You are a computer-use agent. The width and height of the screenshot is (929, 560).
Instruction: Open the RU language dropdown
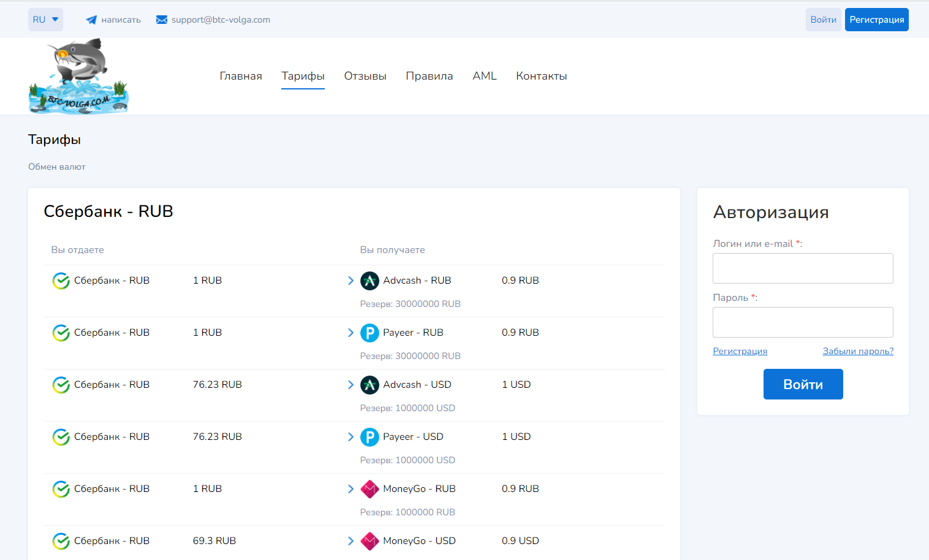(45, 20)
